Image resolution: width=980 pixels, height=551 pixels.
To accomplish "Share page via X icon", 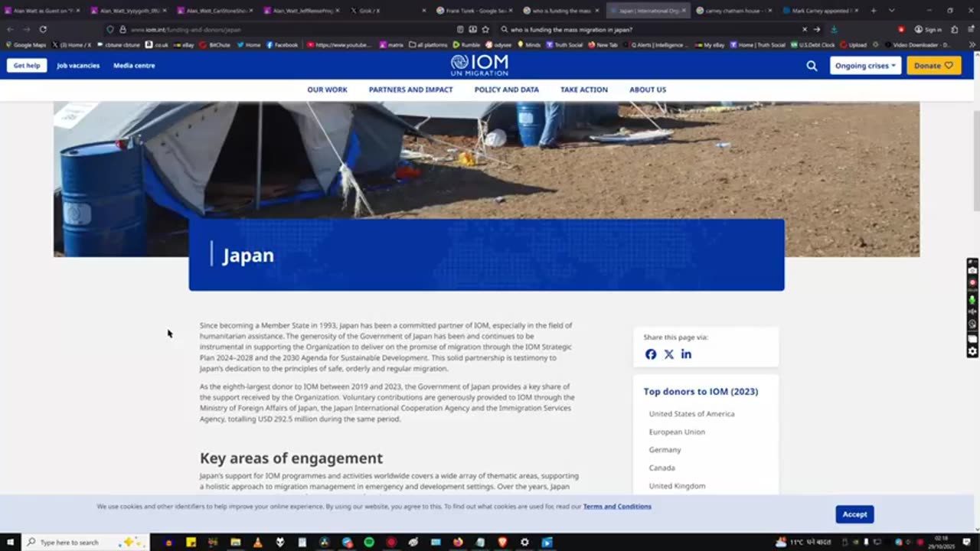I will [669, 354].
